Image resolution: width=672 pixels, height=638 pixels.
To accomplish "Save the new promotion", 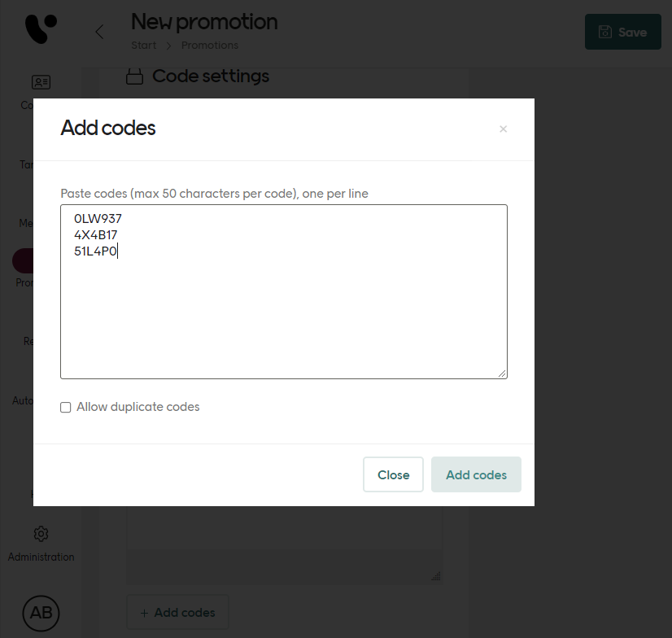I will point(623,32).
